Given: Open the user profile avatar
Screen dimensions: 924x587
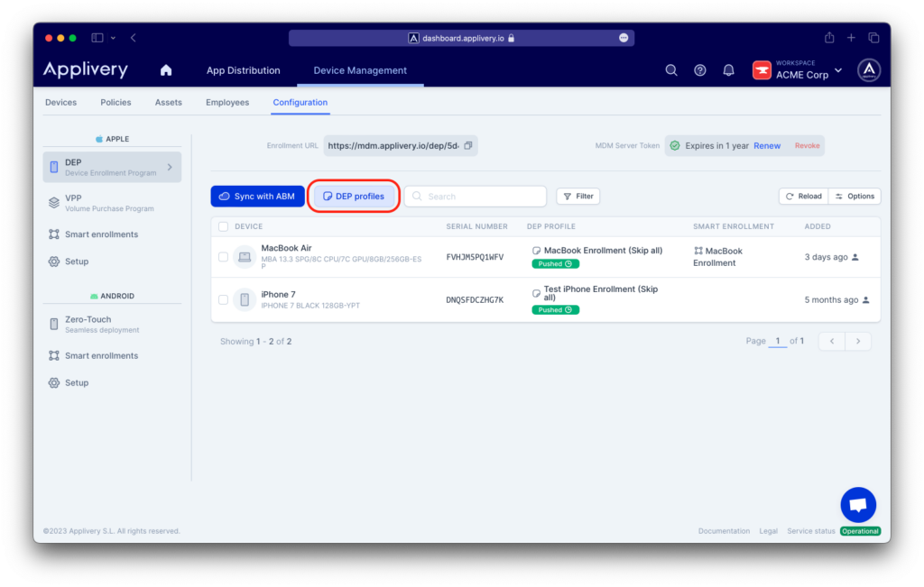Looking at the screenshot, I should [869, 70].
